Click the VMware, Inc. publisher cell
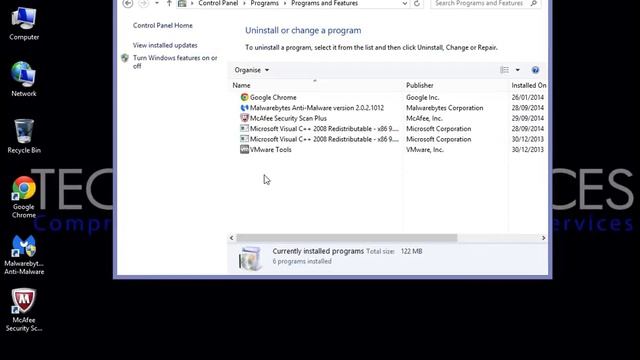 (424, 150)
